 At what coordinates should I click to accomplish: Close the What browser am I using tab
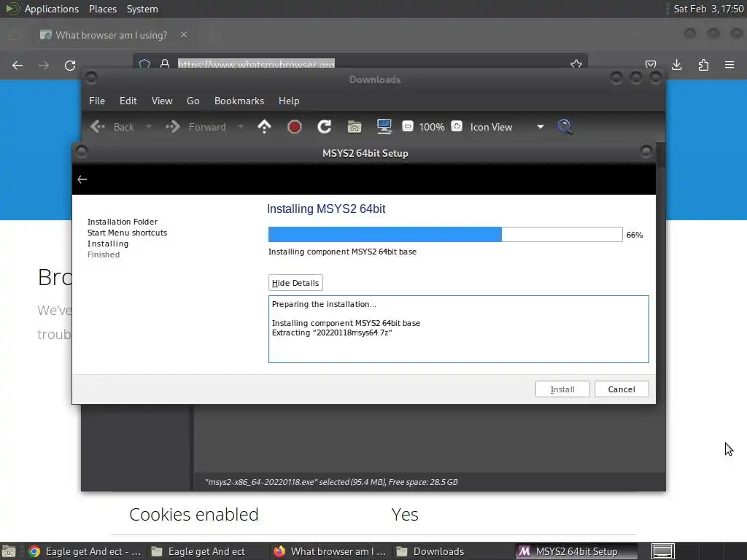click(184, 34)
